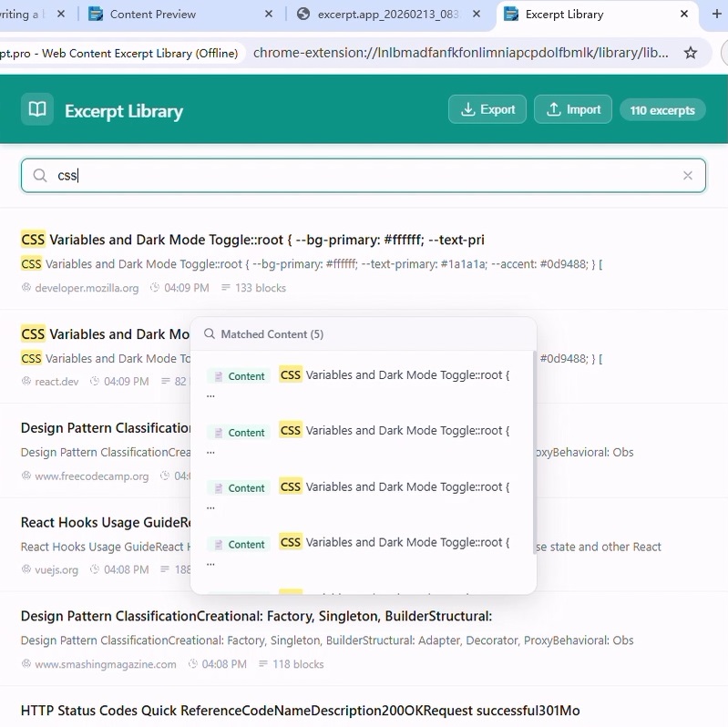Viewport: 728px width, 727px height.
Task: Click the third Content badge icon in popup
Action: pyautogui.click(x=219, y=488)
